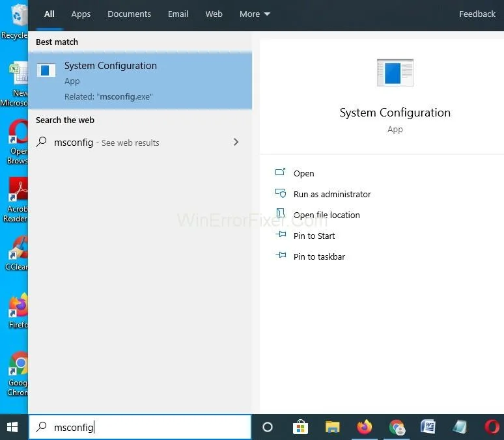This screenshot has width=504, height=440.
Task: Open Microsoft Word from the taskbar
Action: [428, 427]
